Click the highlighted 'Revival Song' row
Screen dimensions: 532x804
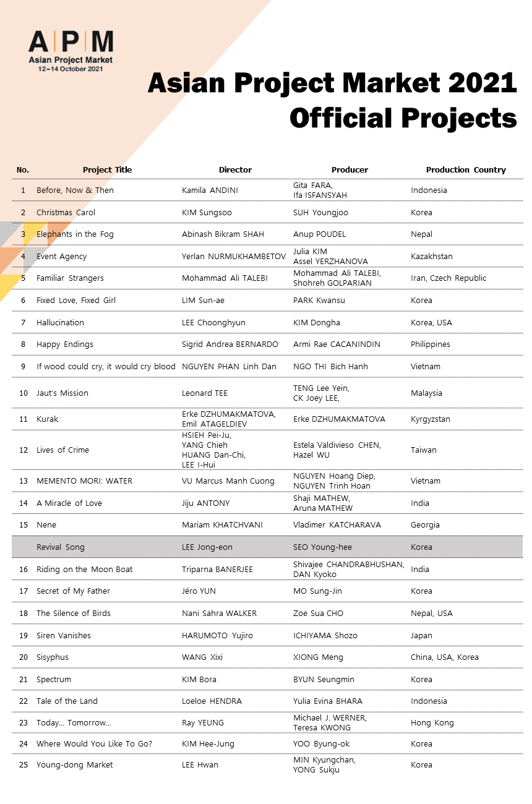pyautogui.click(x=267, y=547)
